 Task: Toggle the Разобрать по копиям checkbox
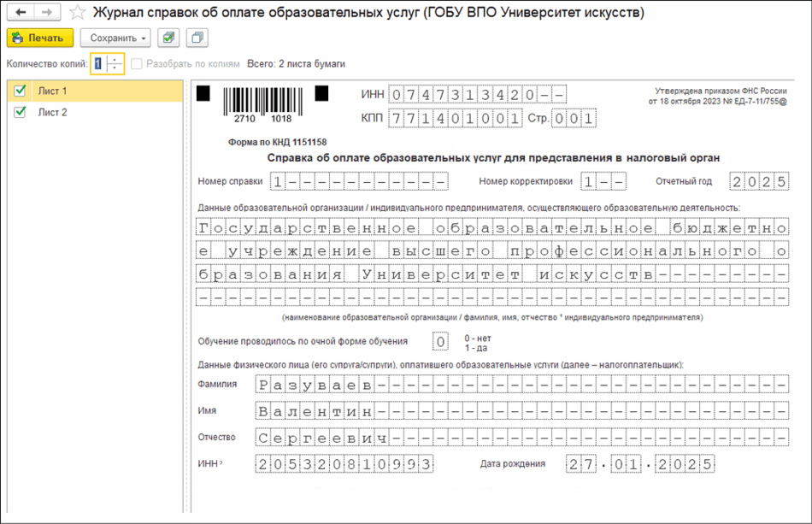pos(137,64)
